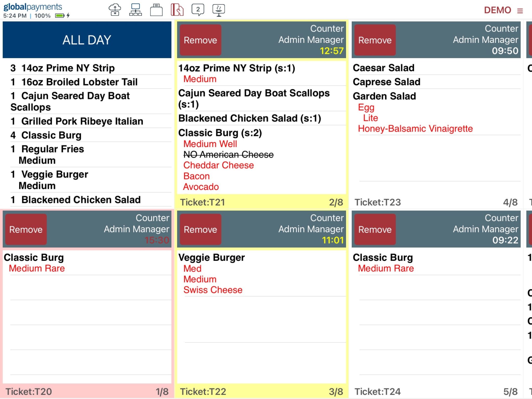Viewport: 532px width, 399px height.
Task: Select the network/stations icon in toolbar
Action: 136,9
